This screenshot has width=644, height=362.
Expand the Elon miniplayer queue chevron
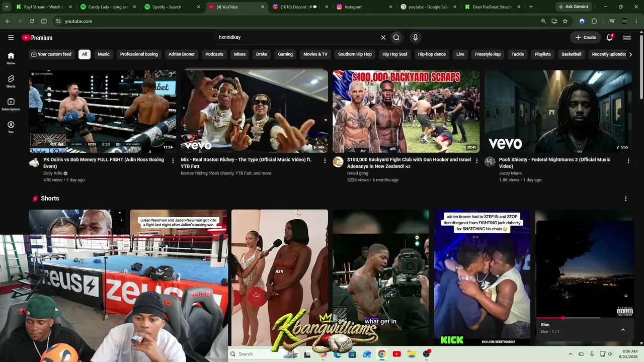[623, 330]
